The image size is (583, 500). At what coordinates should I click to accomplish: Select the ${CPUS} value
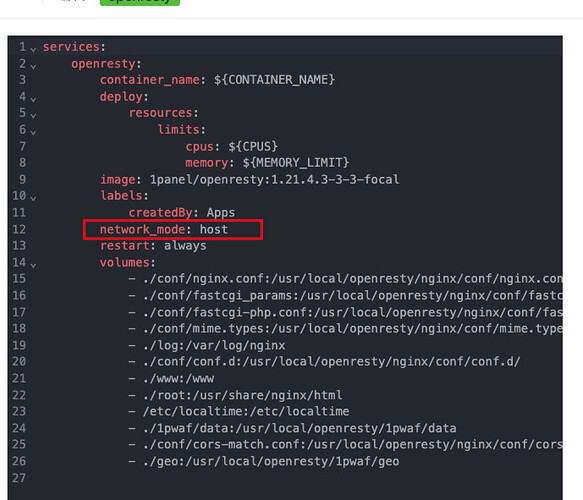point(253,146)
